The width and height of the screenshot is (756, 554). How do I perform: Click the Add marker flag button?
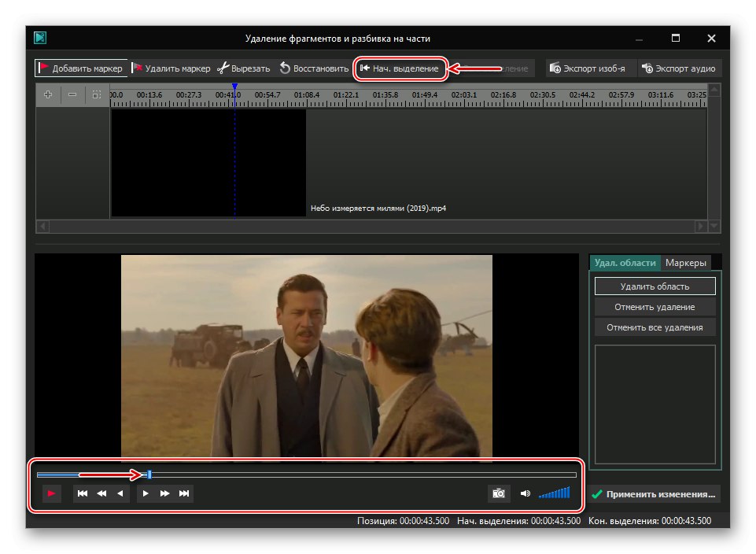79,68
